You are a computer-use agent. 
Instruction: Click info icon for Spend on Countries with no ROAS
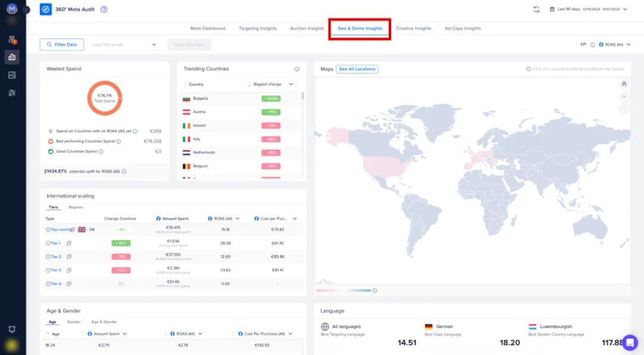(135, 131)
